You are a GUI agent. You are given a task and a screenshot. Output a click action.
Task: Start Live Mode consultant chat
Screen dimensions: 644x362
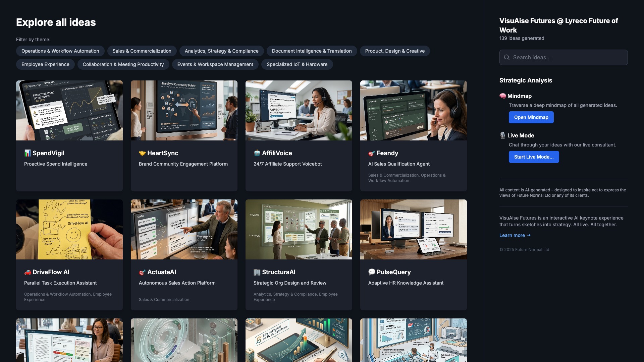point(534,157)
